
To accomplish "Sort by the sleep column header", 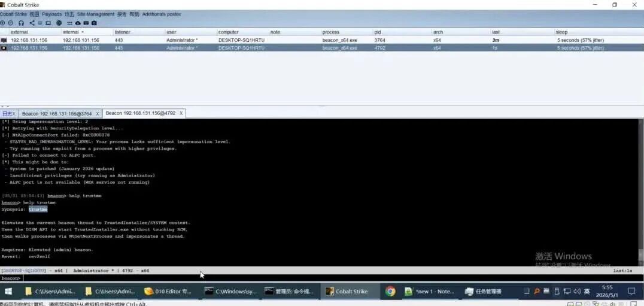I will tap(599, 32).
